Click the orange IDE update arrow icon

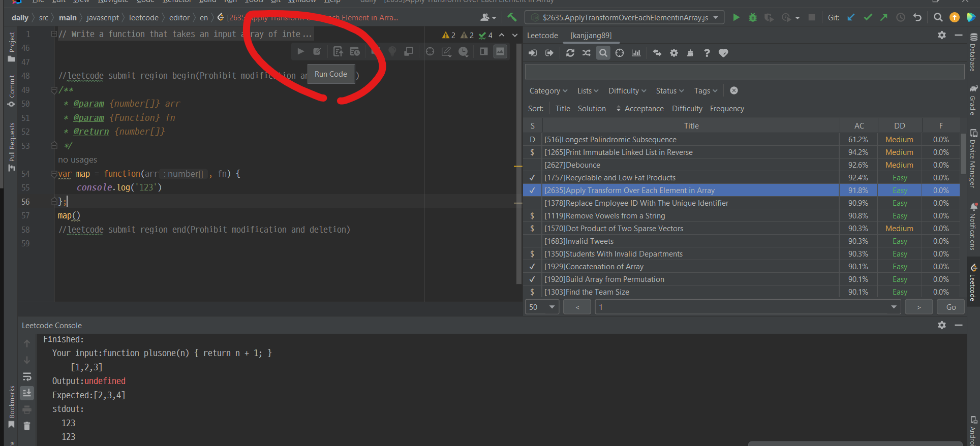coord(955,17)
